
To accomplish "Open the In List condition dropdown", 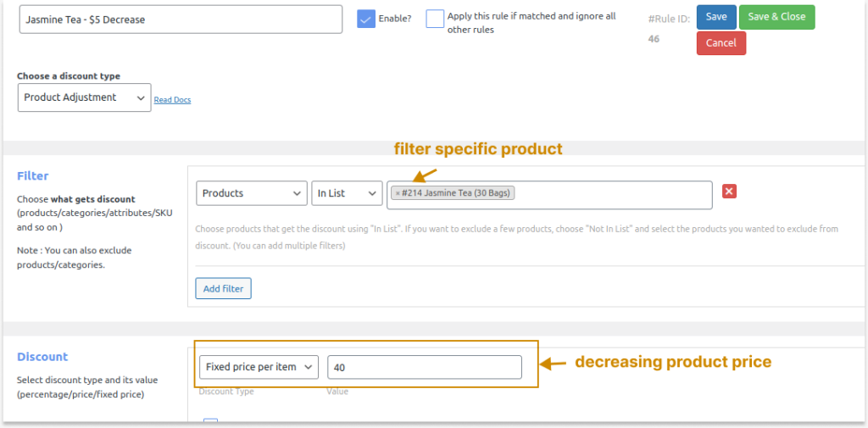I will (x=346, y=193).
